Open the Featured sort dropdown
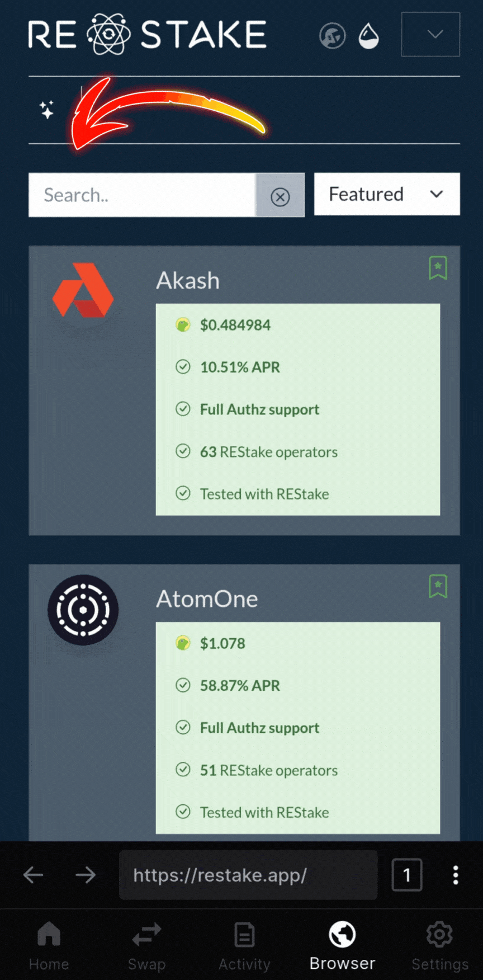 [x=386, y=194]
